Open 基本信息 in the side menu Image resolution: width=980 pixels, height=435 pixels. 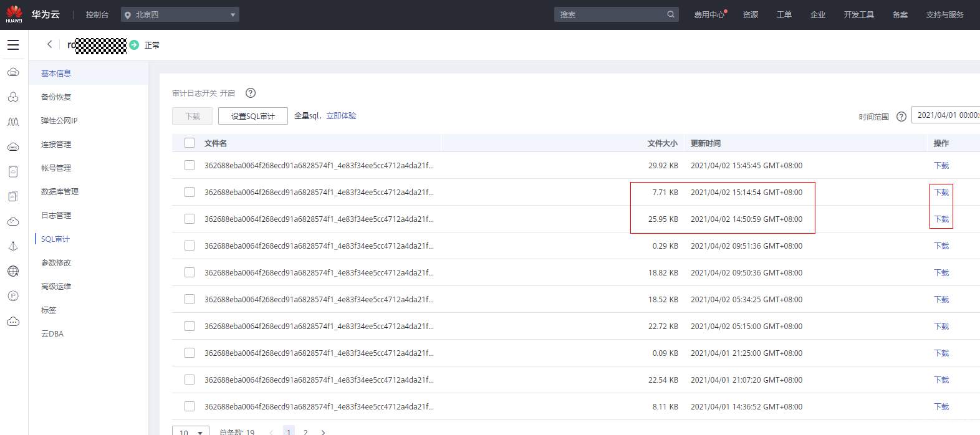pyautogui.click(x=56, y=74)
